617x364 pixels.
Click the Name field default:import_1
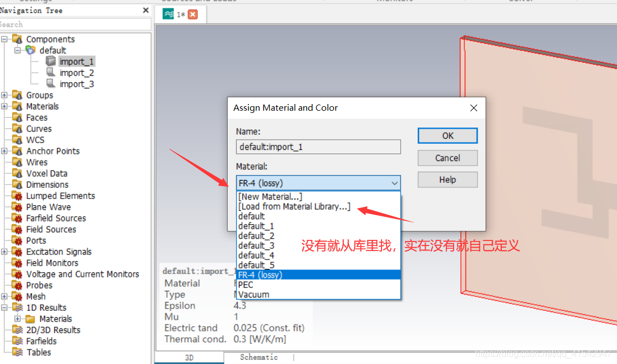(318, 147)
